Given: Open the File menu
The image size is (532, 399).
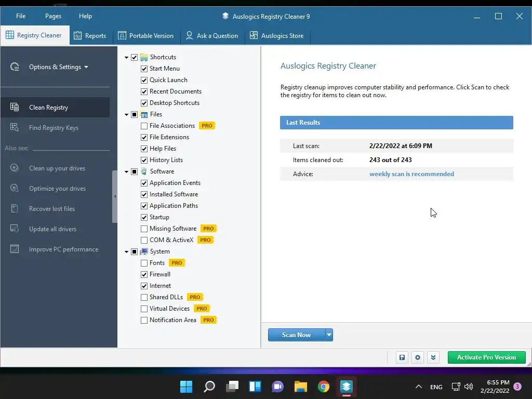Looking at the screenshot, I should click(x=21, y=16).
